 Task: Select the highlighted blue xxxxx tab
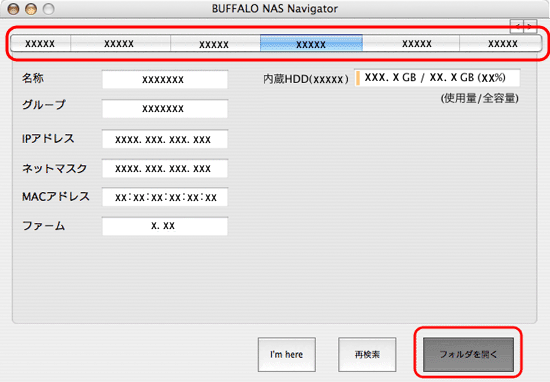pyautogui.click(x=311, y=43)
